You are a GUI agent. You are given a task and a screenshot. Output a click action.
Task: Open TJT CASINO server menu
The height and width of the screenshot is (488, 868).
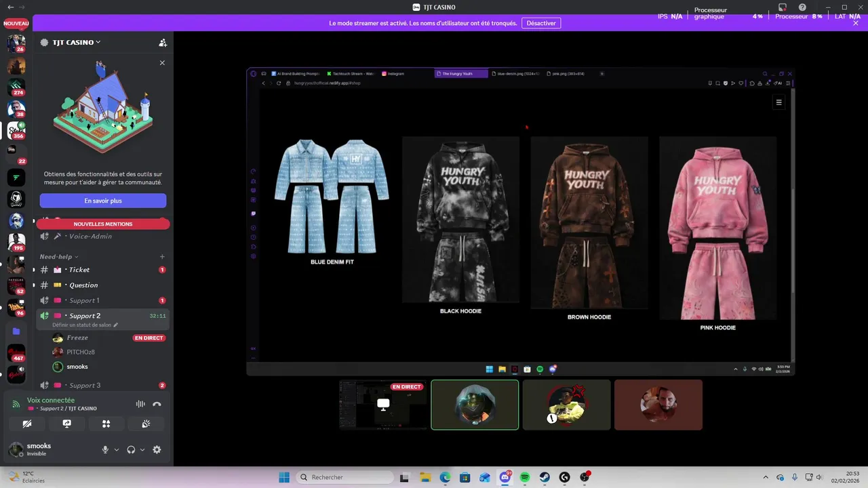[77, 42]
